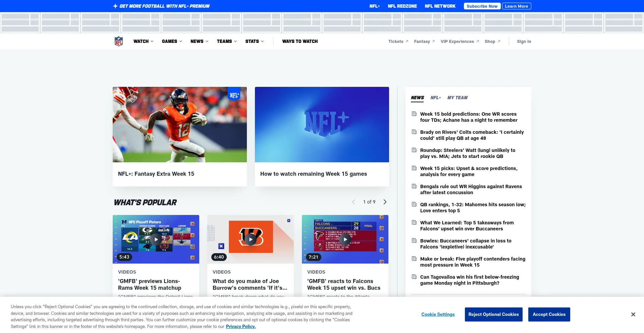Open the Stats dropdown menu
Image resolution: width=644 pixels, height=333 pixels.
[x=254, y=41]
